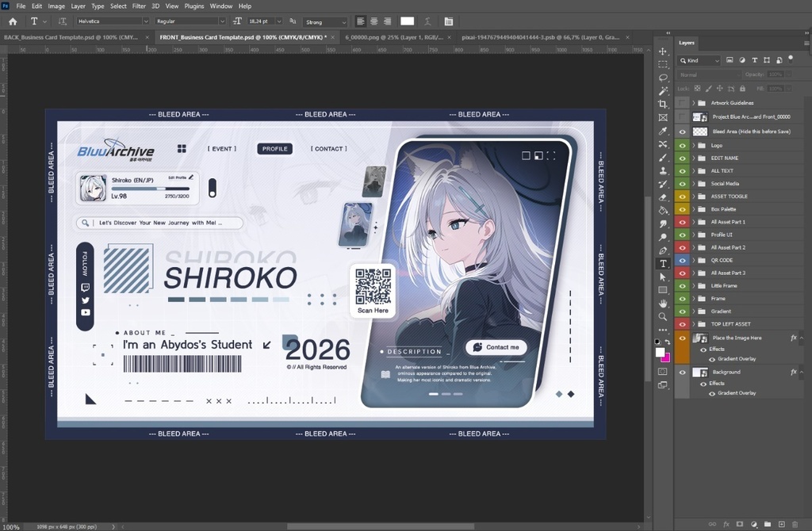Click the foreground color swatch
812x531 pixels.
(x=661, y=352)
